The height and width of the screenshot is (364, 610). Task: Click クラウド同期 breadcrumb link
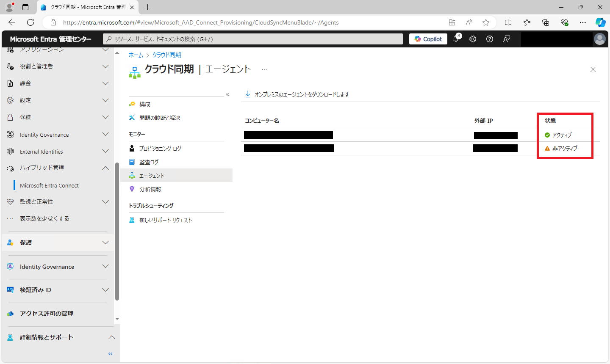click(167, 55)
